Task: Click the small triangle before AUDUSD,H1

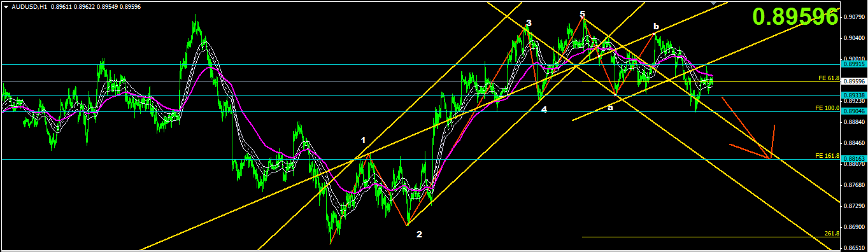Action: [6, 6]
